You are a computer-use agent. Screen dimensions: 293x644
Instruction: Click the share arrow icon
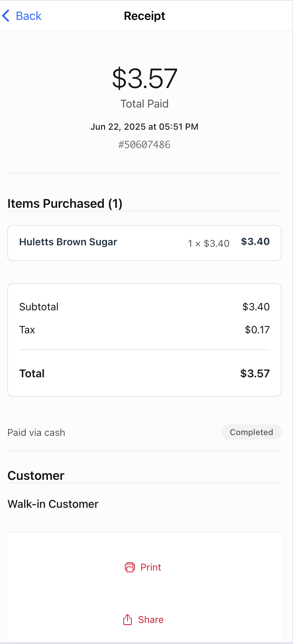[128, 620]
